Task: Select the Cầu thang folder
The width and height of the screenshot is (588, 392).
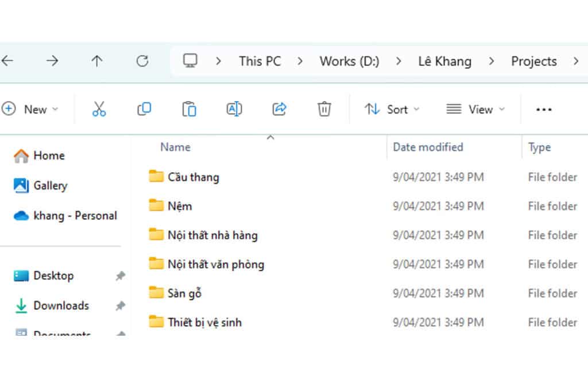Action: (193, 177)
